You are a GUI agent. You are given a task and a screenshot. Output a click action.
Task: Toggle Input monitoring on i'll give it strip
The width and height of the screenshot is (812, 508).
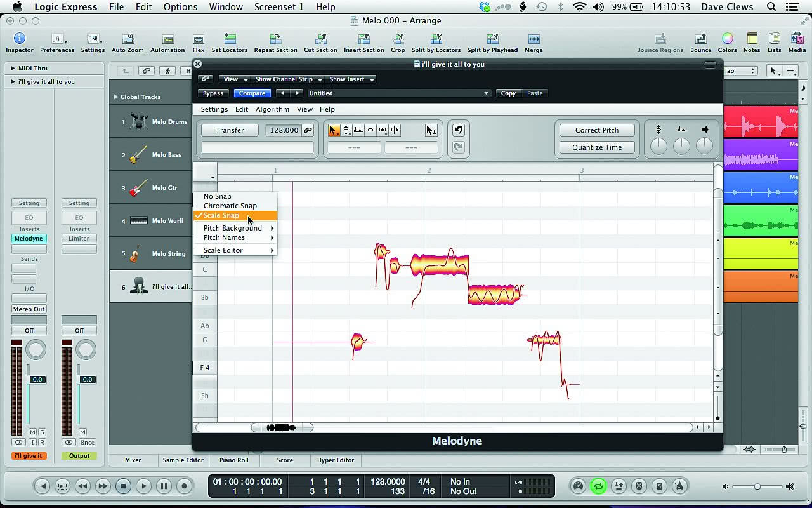(33, 442)
